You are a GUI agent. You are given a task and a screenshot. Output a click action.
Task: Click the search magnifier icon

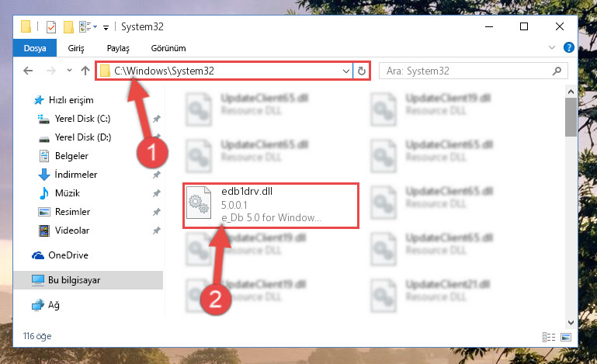[x=557, y=71]
